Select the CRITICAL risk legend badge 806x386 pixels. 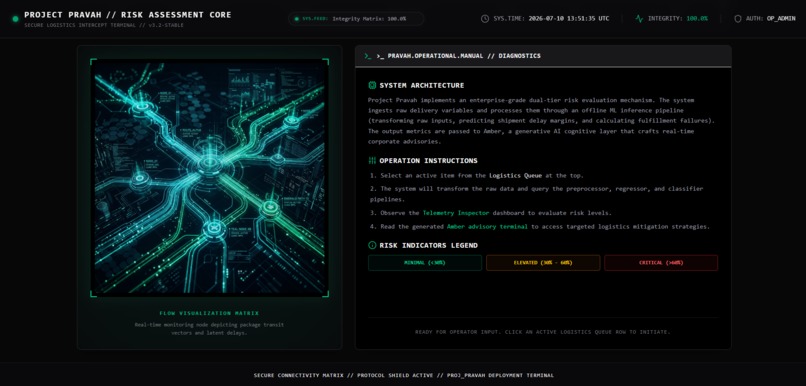(661, 263)
